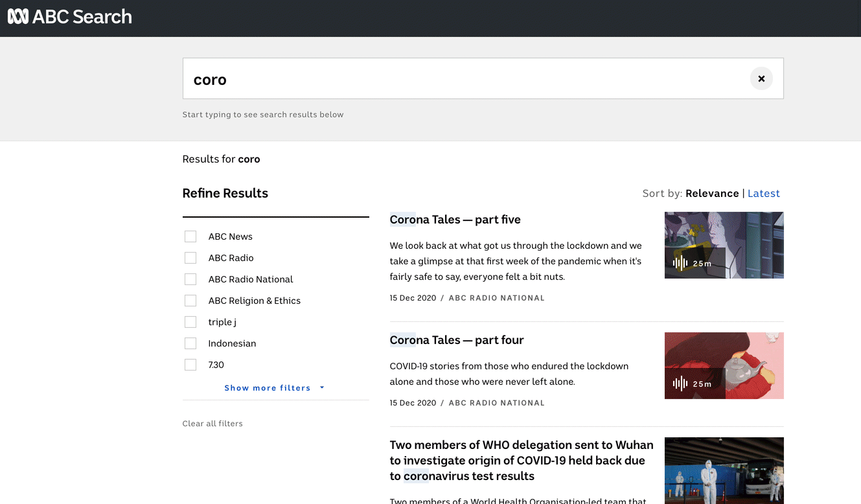Enable the ABC Radio National filter
The width and height of the screenshot is (861, 504).
tap(190, 279)
